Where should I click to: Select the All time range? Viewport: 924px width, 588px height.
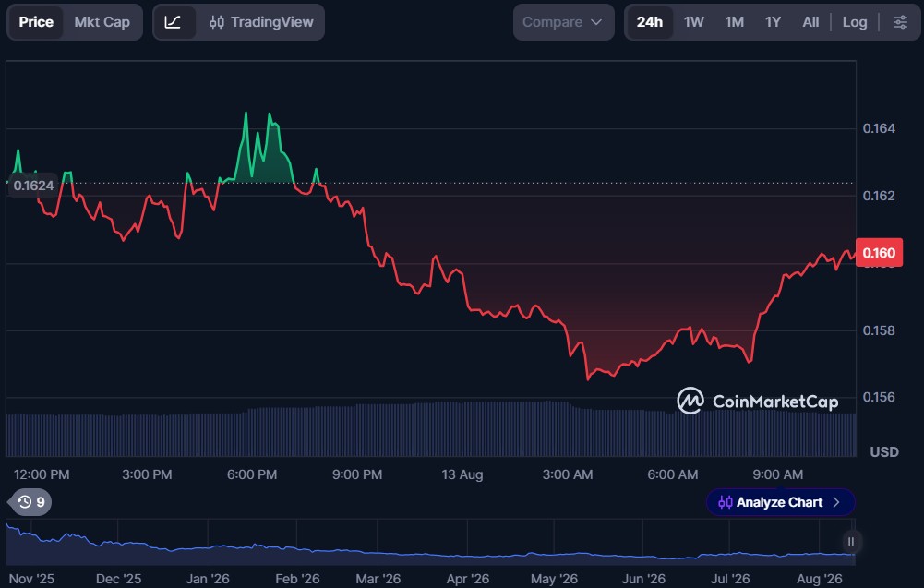pyautogui.click(x=810, y=22)
